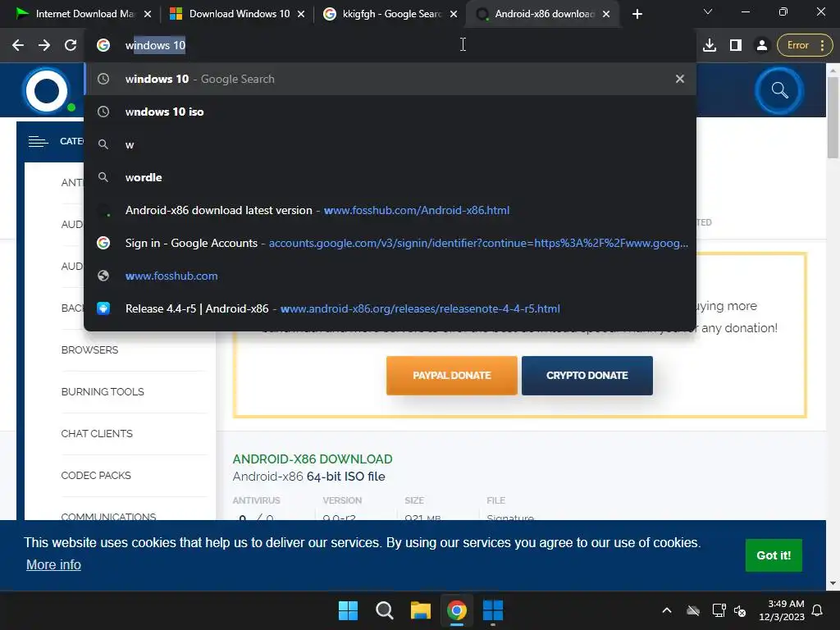Open the network tray icon

(719, 610)
